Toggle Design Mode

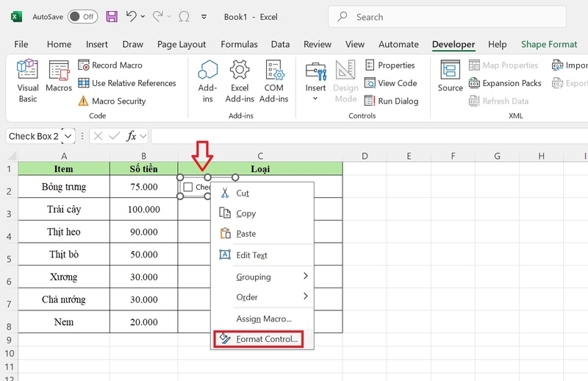pyautogui.click(x=345, y=81)
